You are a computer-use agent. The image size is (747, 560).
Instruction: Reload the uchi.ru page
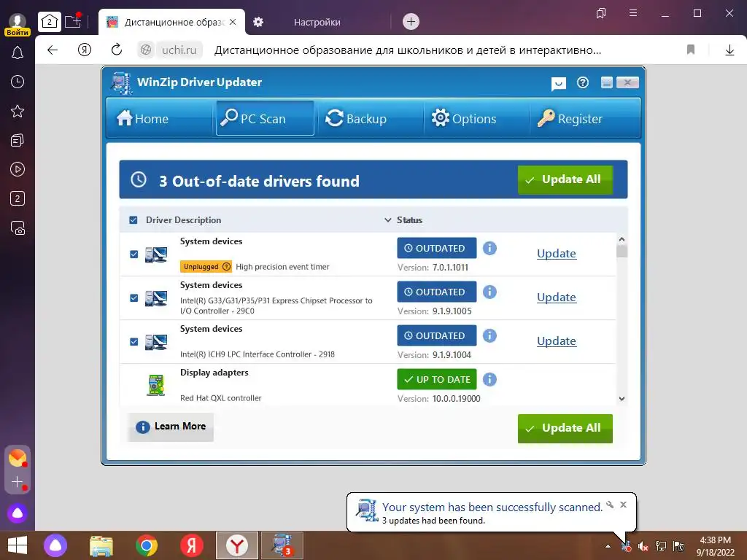pyautogui.click(x=117, y=50)
